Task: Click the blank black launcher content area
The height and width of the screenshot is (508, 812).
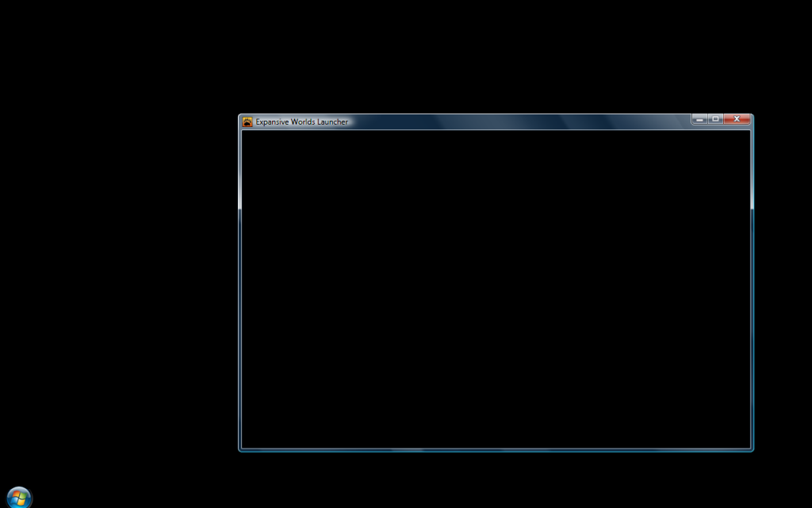Action: (496, 290)
